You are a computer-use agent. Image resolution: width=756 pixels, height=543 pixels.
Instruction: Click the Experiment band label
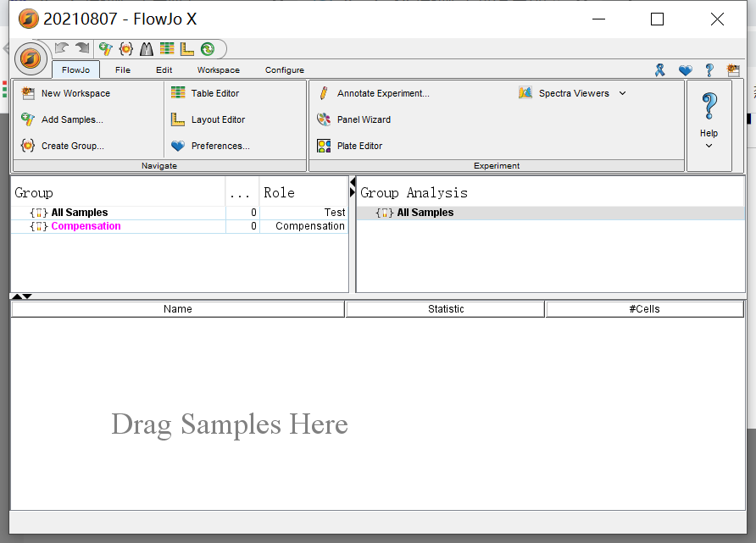tap(497, 166)
